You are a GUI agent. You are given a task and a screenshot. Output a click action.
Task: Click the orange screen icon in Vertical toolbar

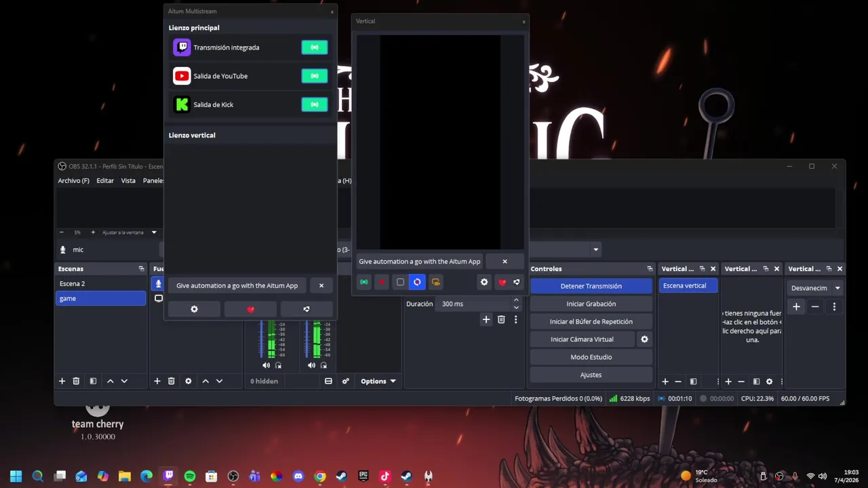pos(435,282)
